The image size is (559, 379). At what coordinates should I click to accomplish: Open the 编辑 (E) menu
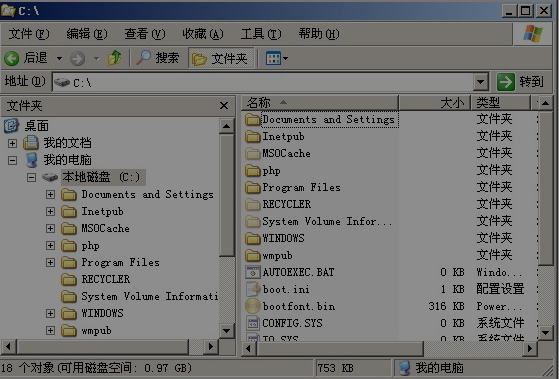click(x=87, y=34)
